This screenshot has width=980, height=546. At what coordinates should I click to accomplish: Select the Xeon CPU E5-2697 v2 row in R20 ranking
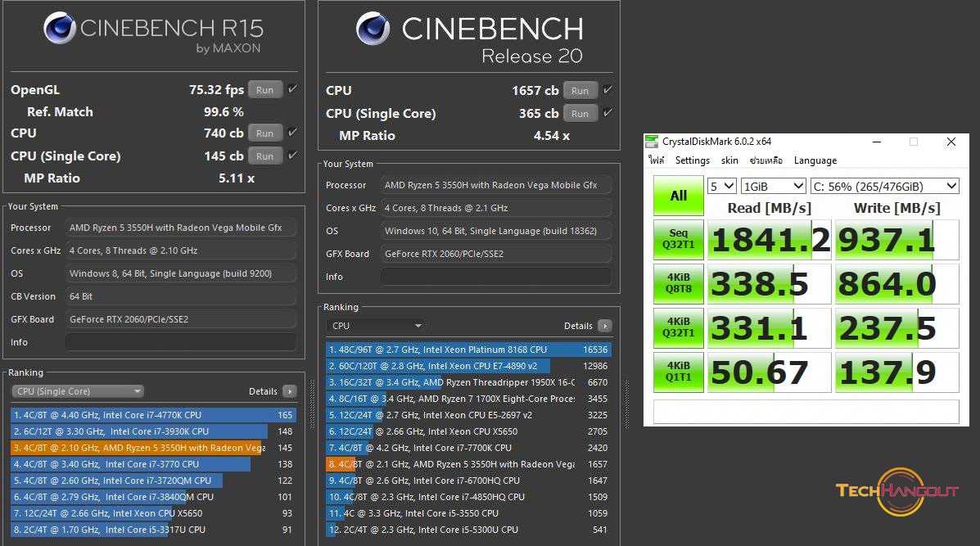coord(468,415)
